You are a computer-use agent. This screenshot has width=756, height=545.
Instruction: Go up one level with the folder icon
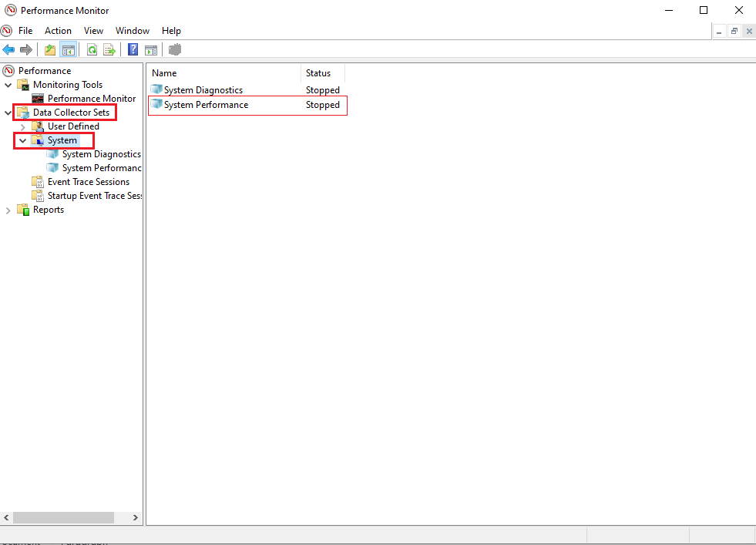click(49, 49)
